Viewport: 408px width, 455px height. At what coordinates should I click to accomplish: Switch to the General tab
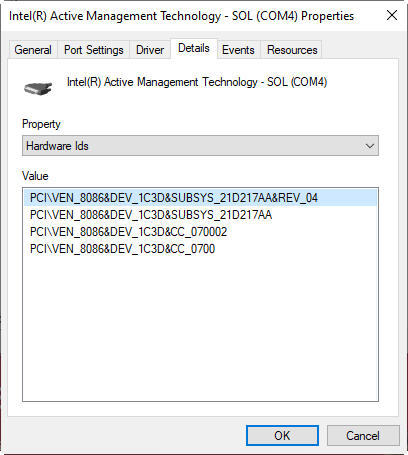(x=33, y=50)
